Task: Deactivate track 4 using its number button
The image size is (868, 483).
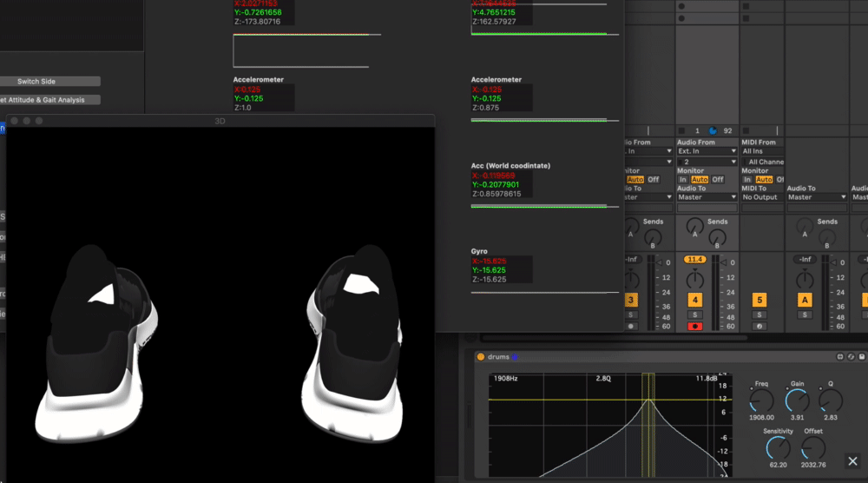Action: click(x=695, y=300)
